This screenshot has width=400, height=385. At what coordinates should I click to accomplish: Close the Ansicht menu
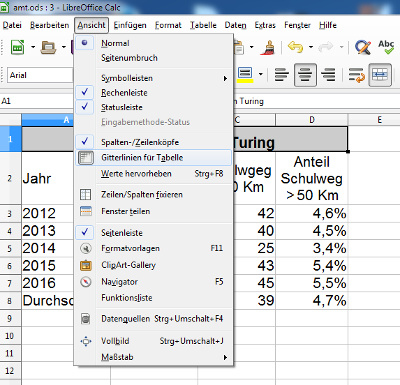point(91,25)
